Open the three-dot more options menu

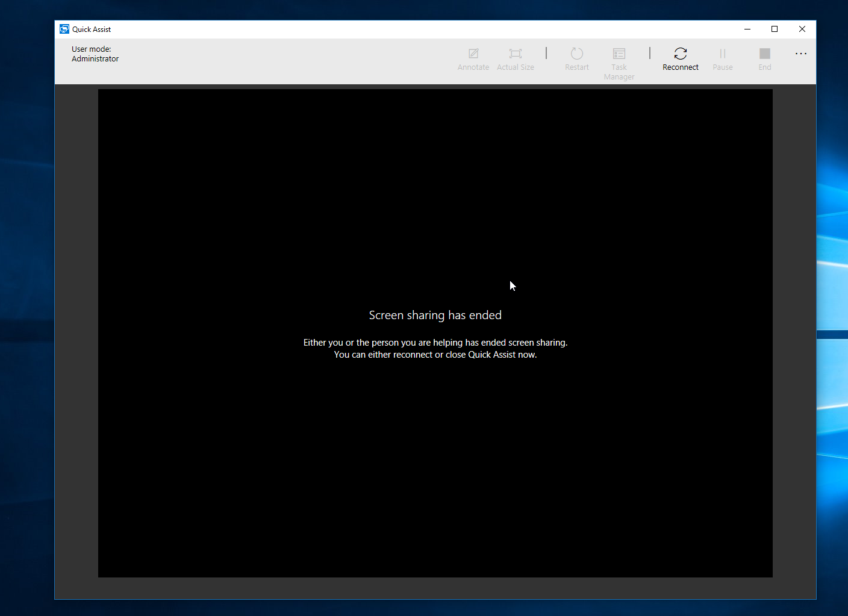pos(801,54)
